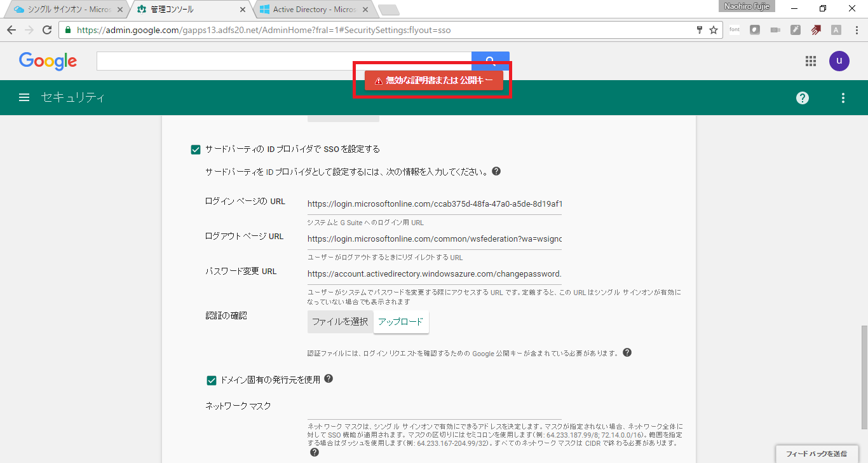
Task: Open the Google apps grid launcher
Action: tap(810, 60)
